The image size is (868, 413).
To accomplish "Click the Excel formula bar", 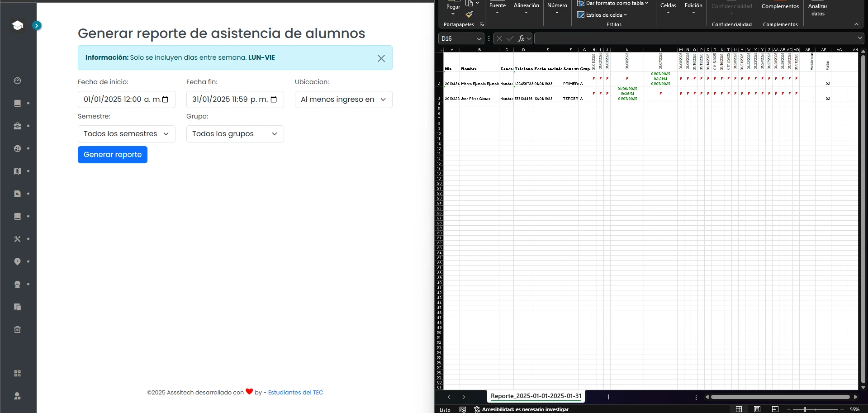I will (x=695, y=38).
